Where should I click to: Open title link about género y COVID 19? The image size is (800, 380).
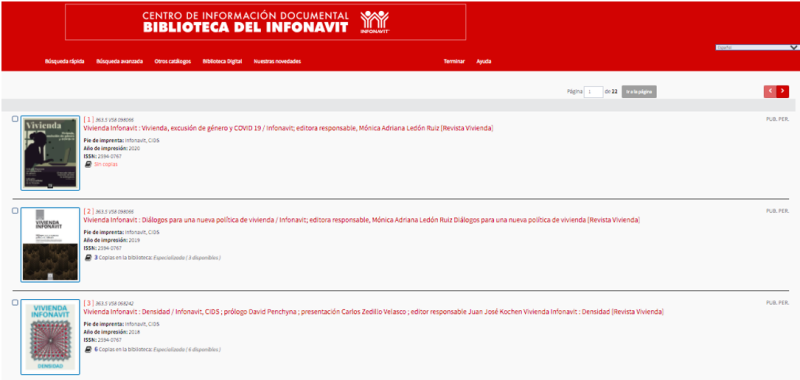pyautogui.click(x=288, y=128)
